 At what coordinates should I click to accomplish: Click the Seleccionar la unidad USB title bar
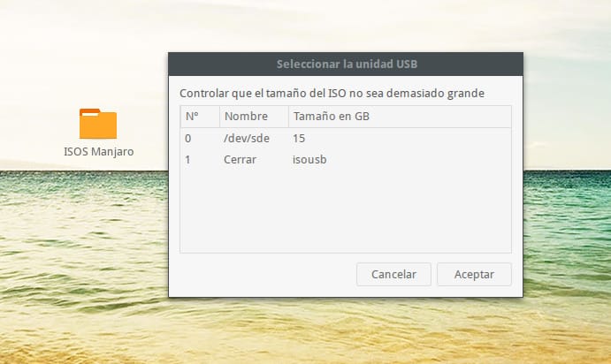[346, 64]
